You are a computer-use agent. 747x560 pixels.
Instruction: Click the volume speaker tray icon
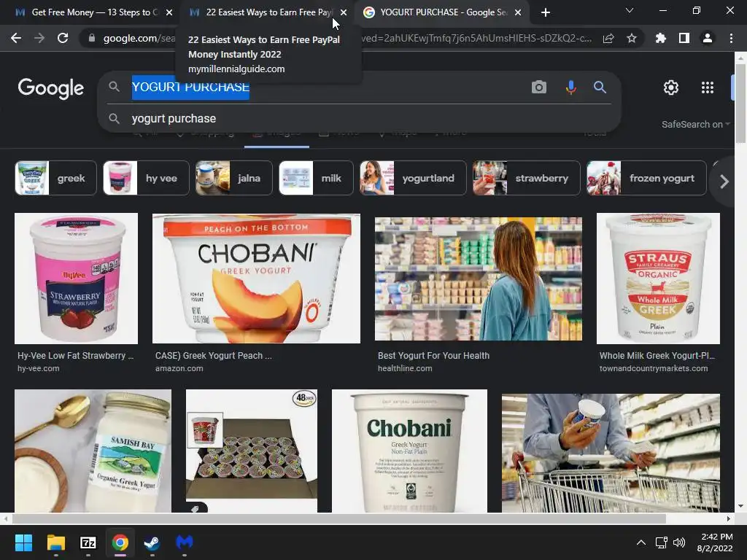[679, 542]
